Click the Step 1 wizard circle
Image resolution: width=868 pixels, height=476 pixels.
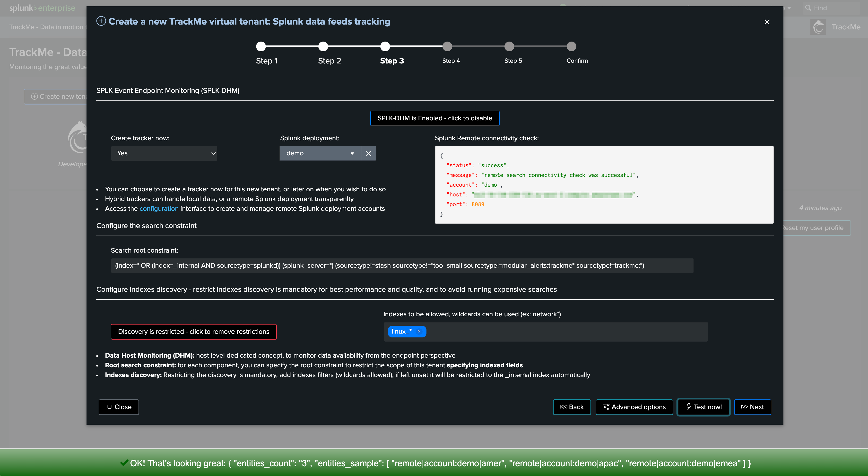point(261,46)
